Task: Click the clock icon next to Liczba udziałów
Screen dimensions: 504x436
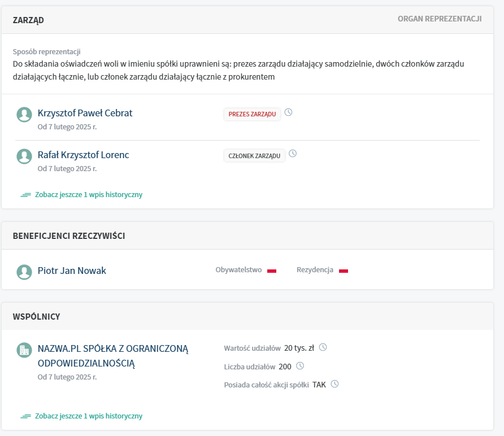Action: pyautogui.click(x=300, y=366)
